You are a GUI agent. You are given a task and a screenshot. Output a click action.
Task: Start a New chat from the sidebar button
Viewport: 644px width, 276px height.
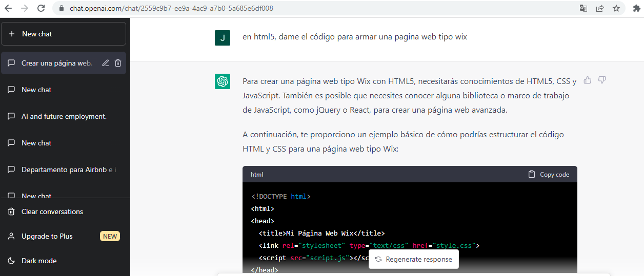coord(64,34)
